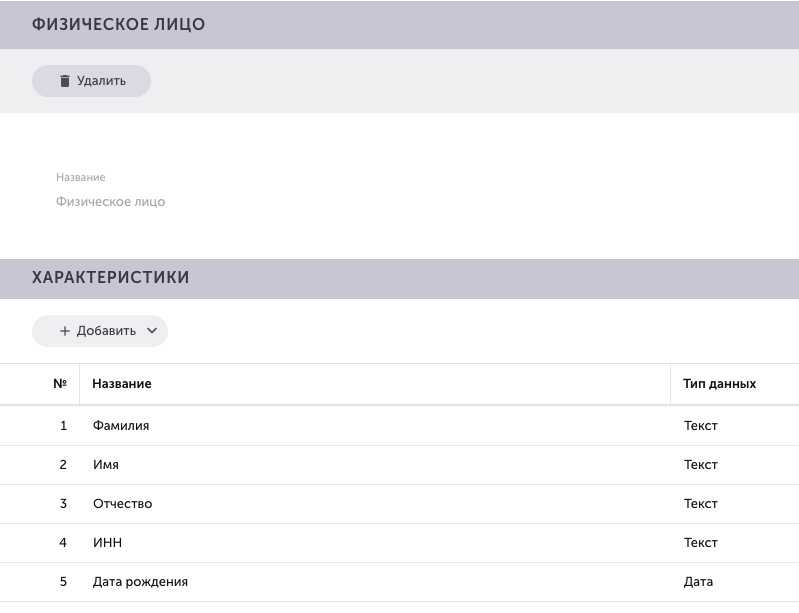Click the Удалить button
The width and height of the screenshot is (799, 613).
[x=91, y=81]
